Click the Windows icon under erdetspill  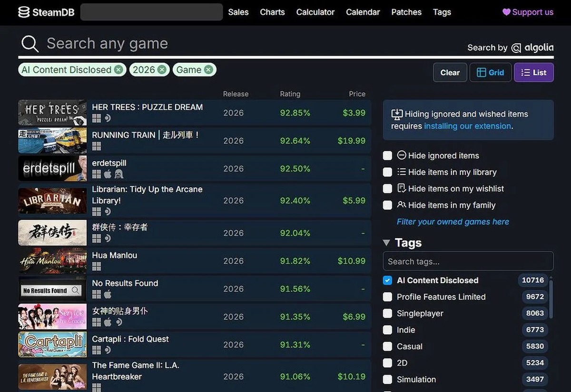(97, 174)
